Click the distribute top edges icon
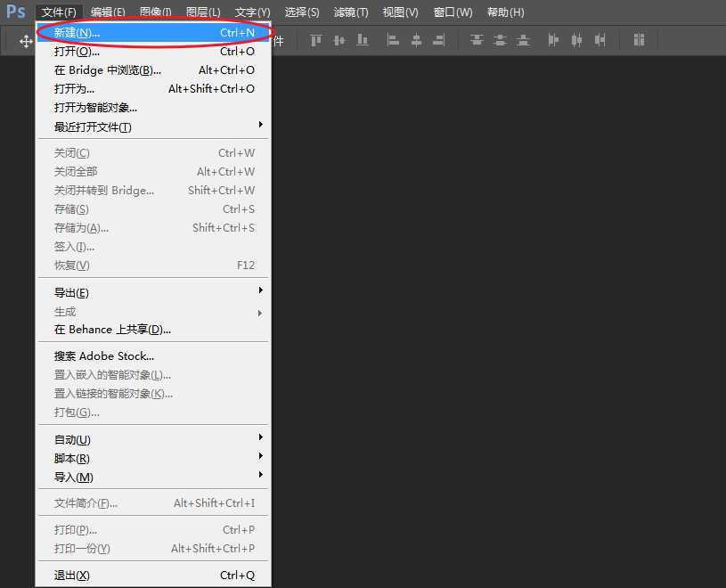This screenshot has height=588, width=726. coord(477,41)
